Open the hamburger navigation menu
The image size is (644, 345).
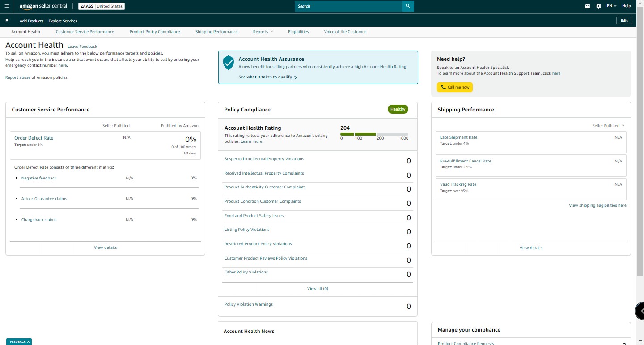[x=7, y=6]
